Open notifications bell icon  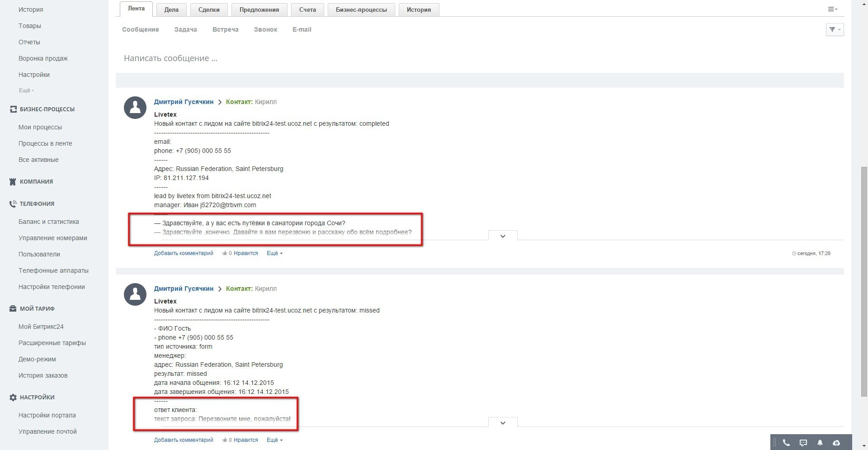(820, 443)
